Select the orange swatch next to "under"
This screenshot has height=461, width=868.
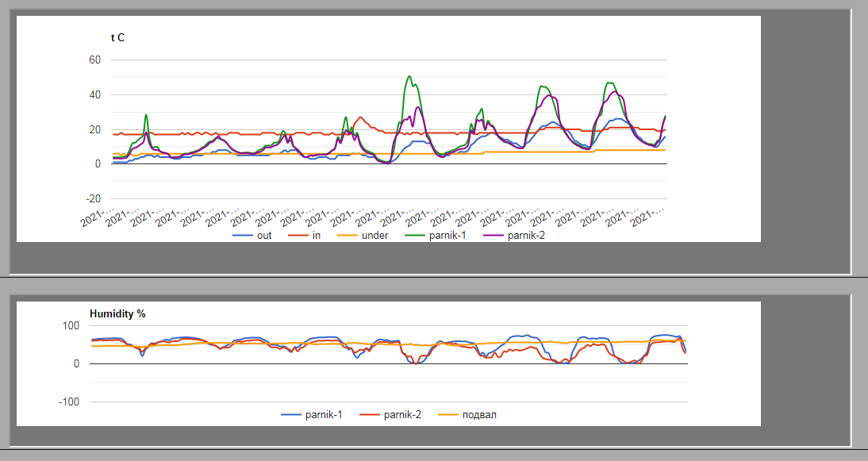[348, 236]
